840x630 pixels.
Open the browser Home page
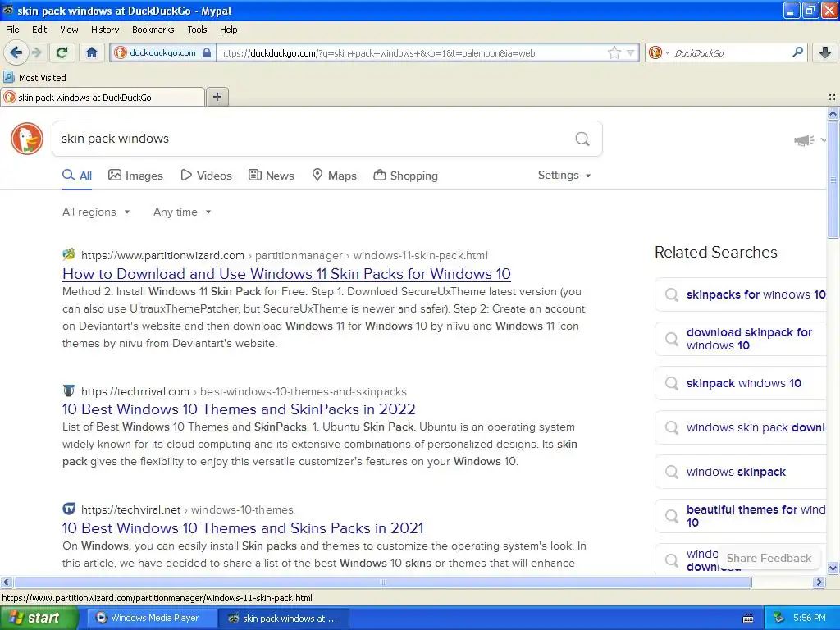[x=92, y=52]
